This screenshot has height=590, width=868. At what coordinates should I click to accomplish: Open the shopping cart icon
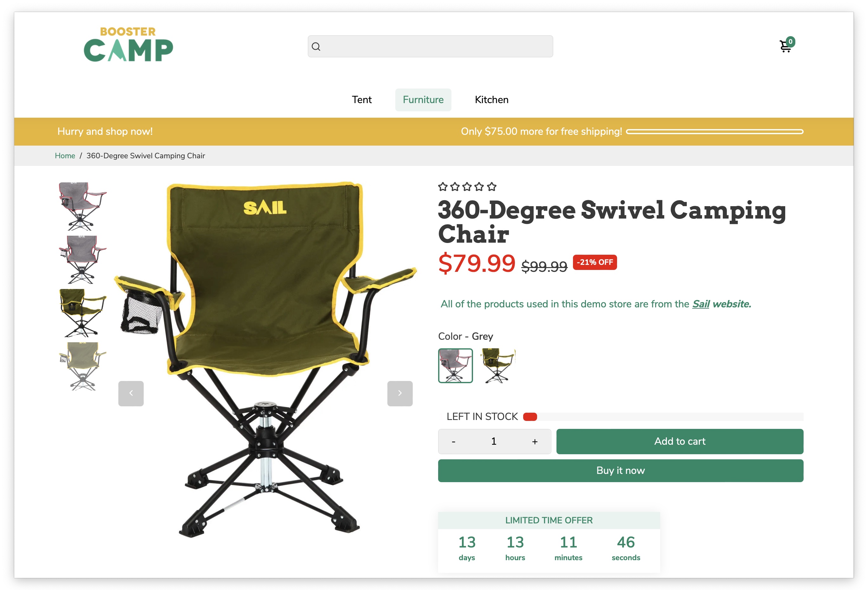786,46
